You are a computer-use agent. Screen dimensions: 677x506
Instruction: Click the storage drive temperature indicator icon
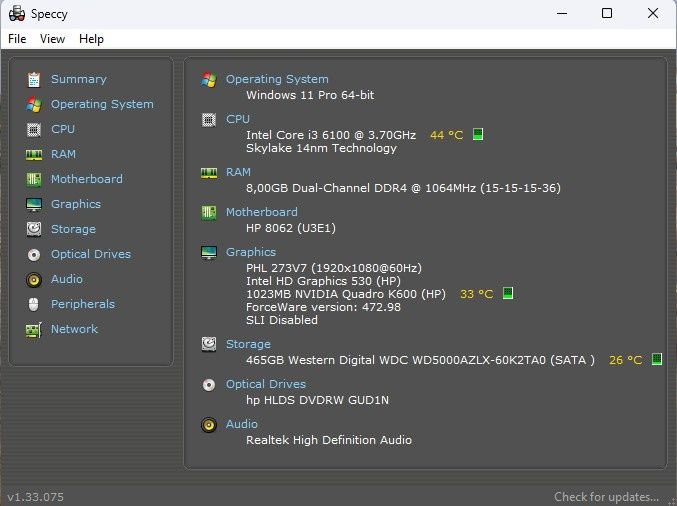pyautogui.click(x=657, y=360)
